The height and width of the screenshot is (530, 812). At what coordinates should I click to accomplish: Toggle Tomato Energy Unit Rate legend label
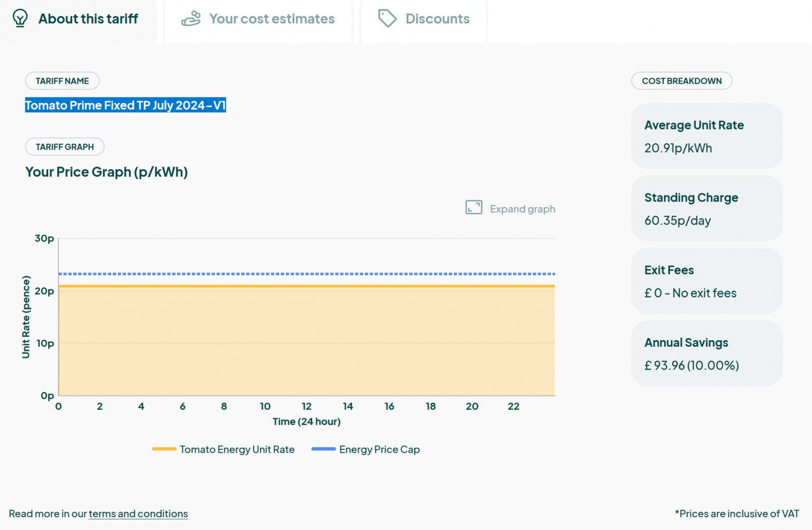237,449
